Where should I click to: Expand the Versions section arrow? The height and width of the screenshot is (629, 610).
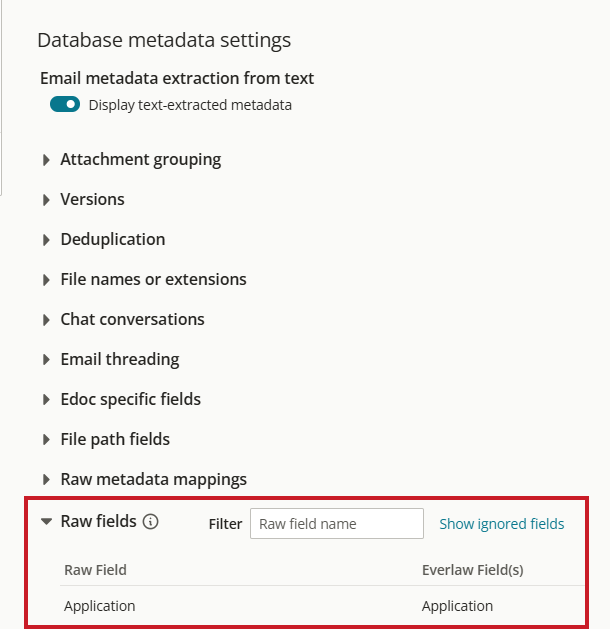pyautogui.click(x=46, y=200)
